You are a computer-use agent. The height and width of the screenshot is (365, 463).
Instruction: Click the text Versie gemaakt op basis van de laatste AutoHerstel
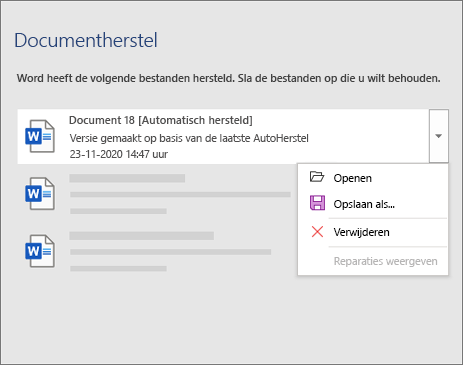189,138
